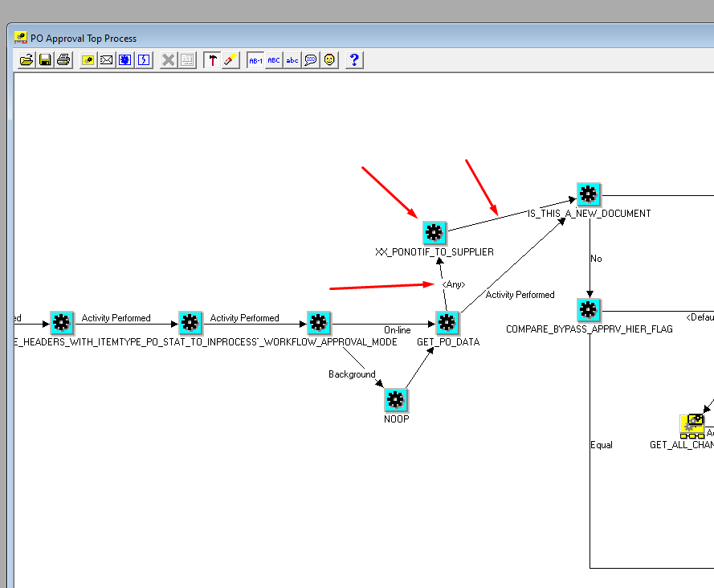714x588 pixels.
Task: Open help with the blue question mark
Action: point(354,60)
